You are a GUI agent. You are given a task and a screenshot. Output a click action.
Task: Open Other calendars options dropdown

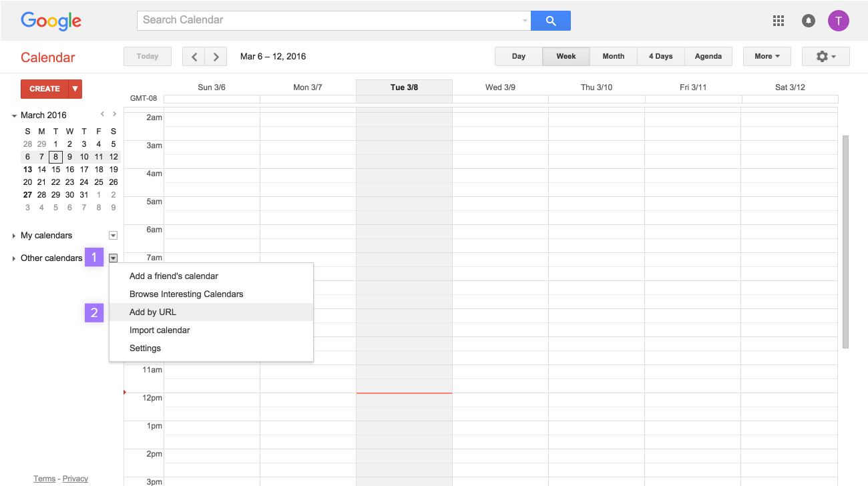113,258
